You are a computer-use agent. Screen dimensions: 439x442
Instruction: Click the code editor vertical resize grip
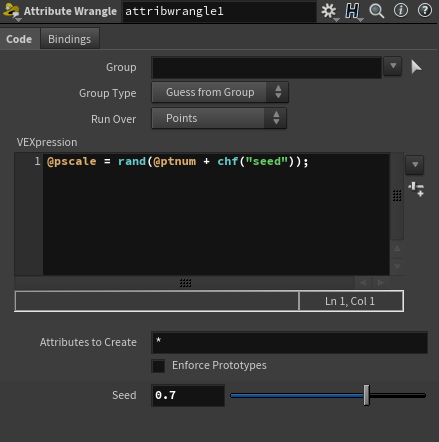click(x=397, y=196)
